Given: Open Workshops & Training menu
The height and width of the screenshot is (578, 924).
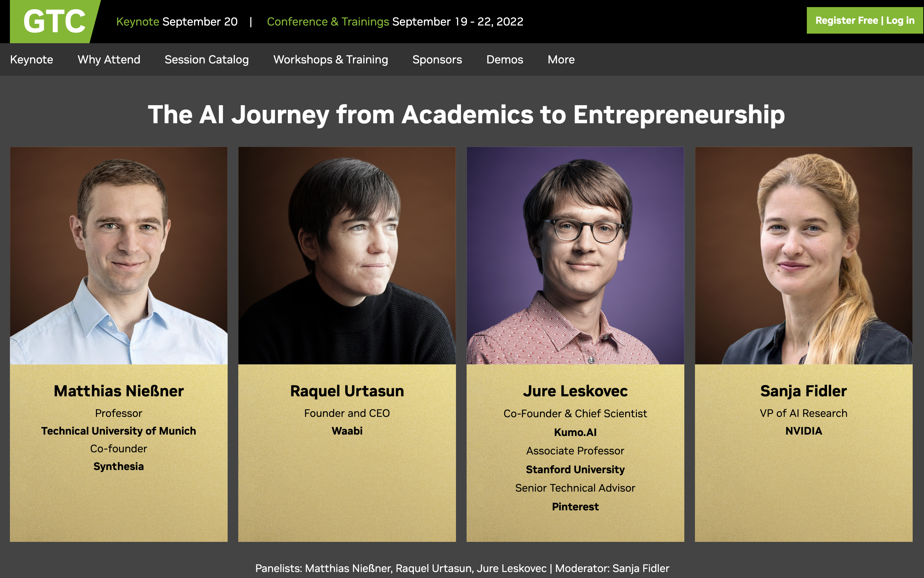Looking at the screenshot, I should [x=331, y=59].
